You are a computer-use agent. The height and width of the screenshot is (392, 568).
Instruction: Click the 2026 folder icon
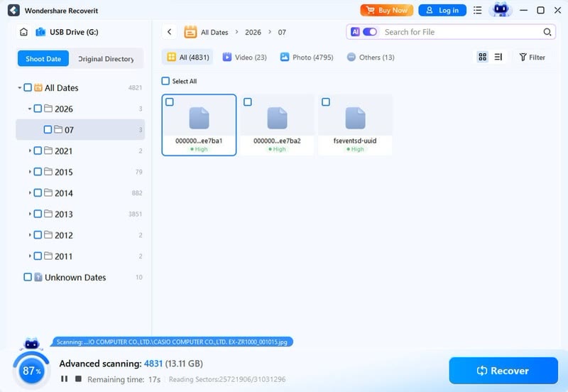(x=48, y=109)
